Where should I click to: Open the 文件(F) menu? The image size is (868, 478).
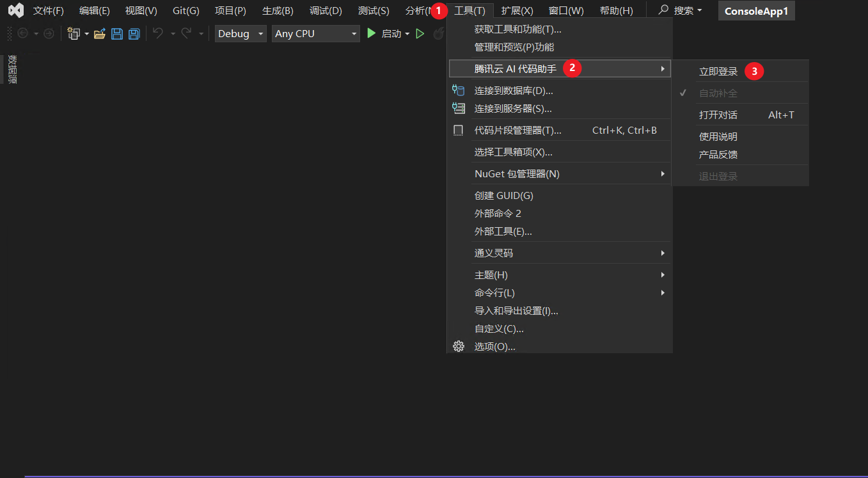coord(49,11)
